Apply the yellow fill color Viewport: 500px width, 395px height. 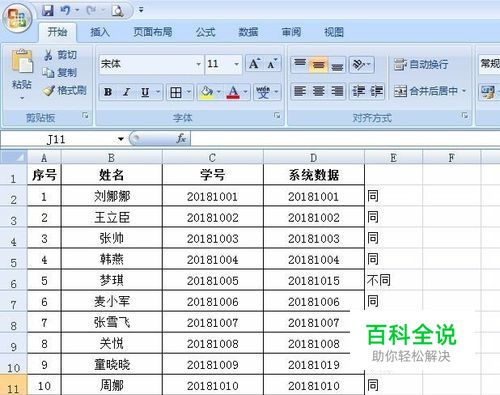point(207,92)
